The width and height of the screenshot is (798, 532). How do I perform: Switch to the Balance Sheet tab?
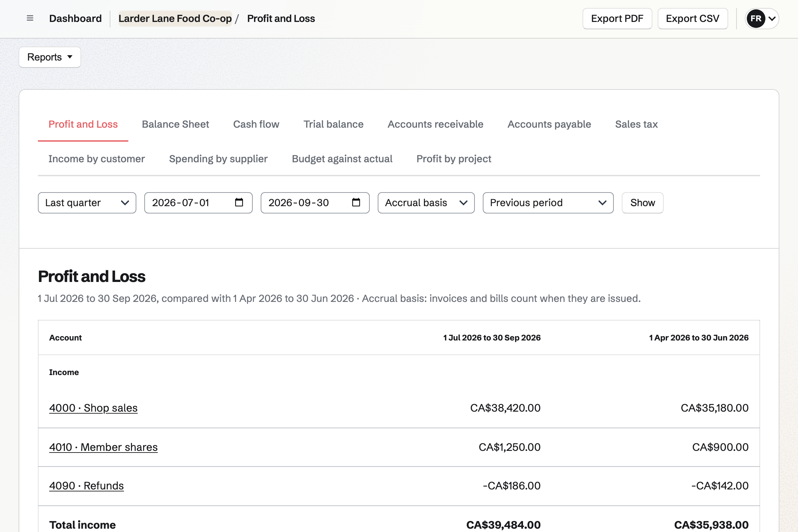point(176,124)
